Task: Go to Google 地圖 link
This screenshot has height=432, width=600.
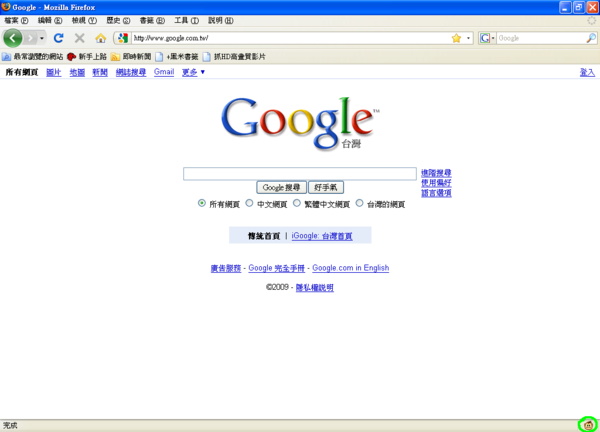Action: point(77,72)
